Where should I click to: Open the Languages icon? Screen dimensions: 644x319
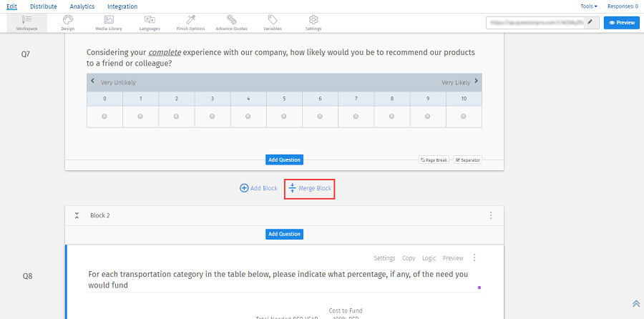[x=150, y=20]
